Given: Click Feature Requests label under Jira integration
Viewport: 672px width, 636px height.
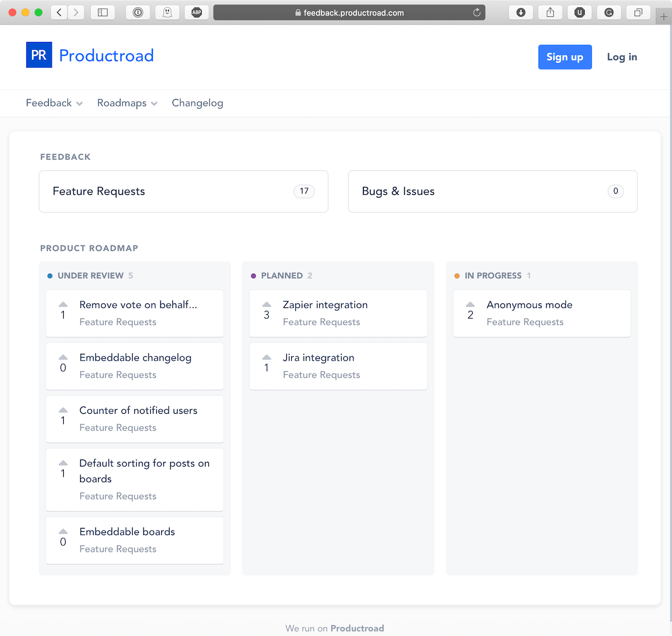Looking at the screenshot, I should coord(321,375).
